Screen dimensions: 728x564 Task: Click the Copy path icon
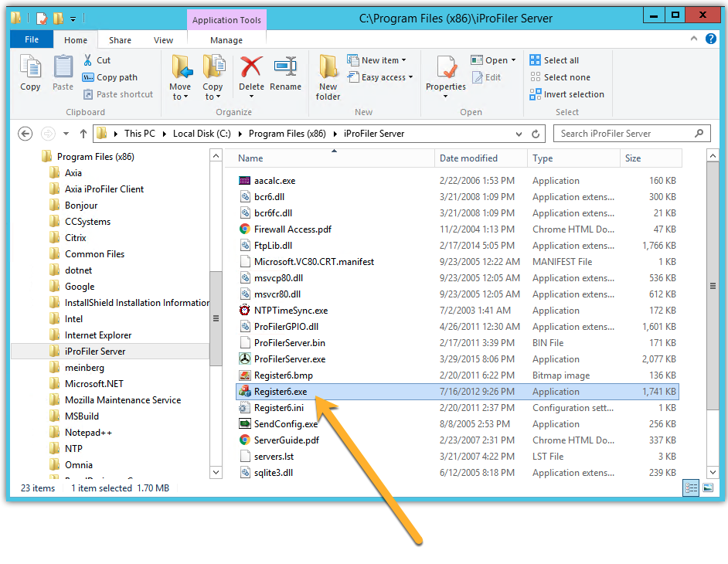point(88,77)
